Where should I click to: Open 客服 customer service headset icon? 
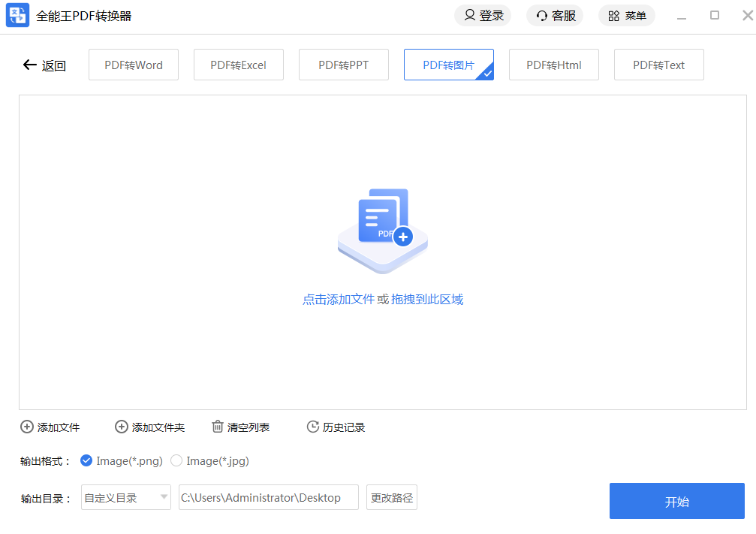542,16
